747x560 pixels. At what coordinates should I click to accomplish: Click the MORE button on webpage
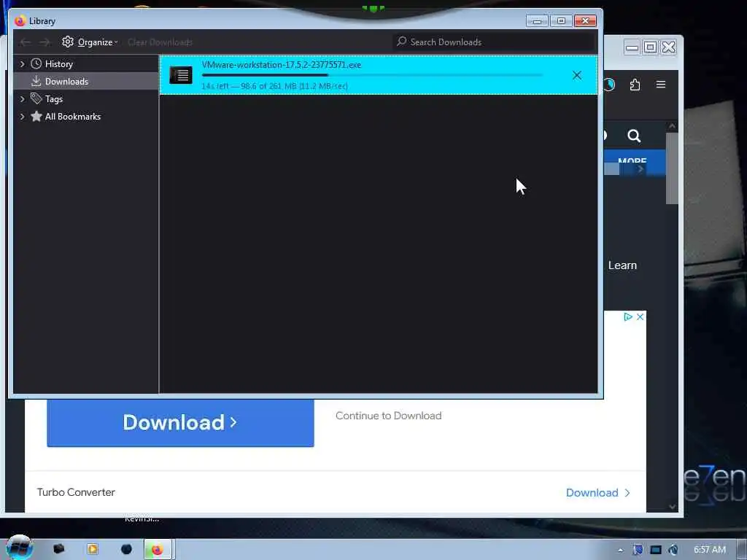632,161
